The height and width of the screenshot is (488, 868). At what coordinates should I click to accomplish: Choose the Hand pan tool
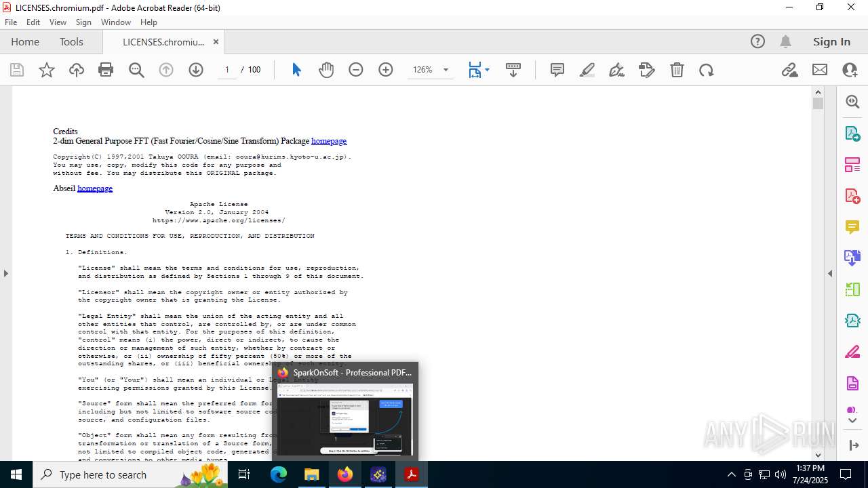(x=326, y=70)
